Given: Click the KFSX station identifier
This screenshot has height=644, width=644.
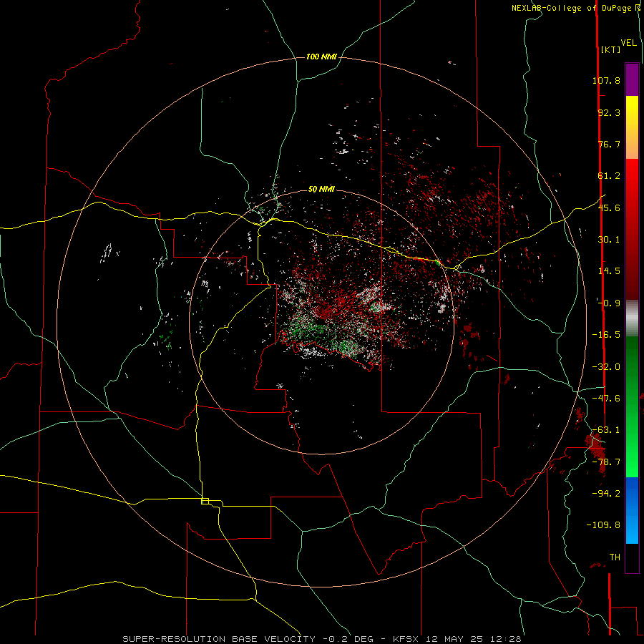Looking at the screenshot, I should pyautogui.click(x=406, y=640).
